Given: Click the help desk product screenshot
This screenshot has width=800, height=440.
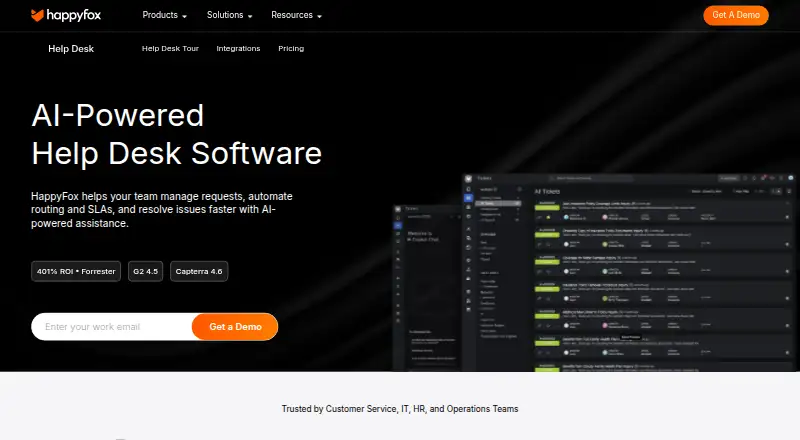Looking at the screenshot, I should tap(596, 273).
